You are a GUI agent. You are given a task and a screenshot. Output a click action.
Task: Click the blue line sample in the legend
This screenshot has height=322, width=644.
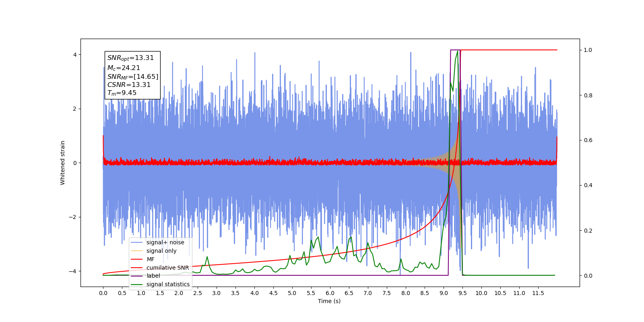tap(137, 242)
